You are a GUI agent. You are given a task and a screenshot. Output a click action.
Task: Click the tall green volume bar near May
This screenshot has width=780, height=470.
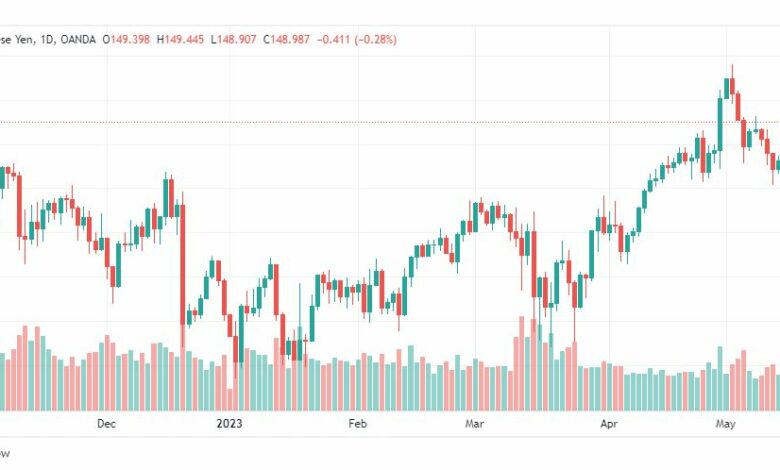point(720,378)
